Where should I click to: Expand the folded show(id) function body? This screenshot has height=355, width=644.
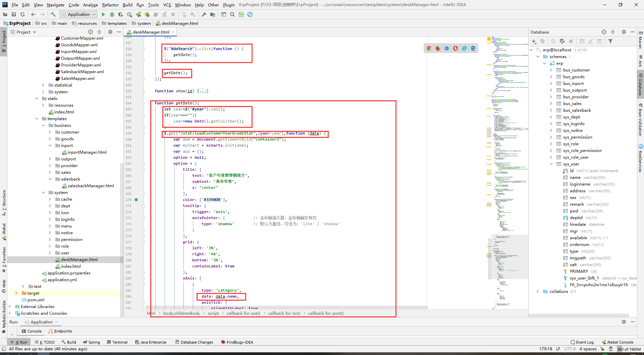[x=203, y=91]
